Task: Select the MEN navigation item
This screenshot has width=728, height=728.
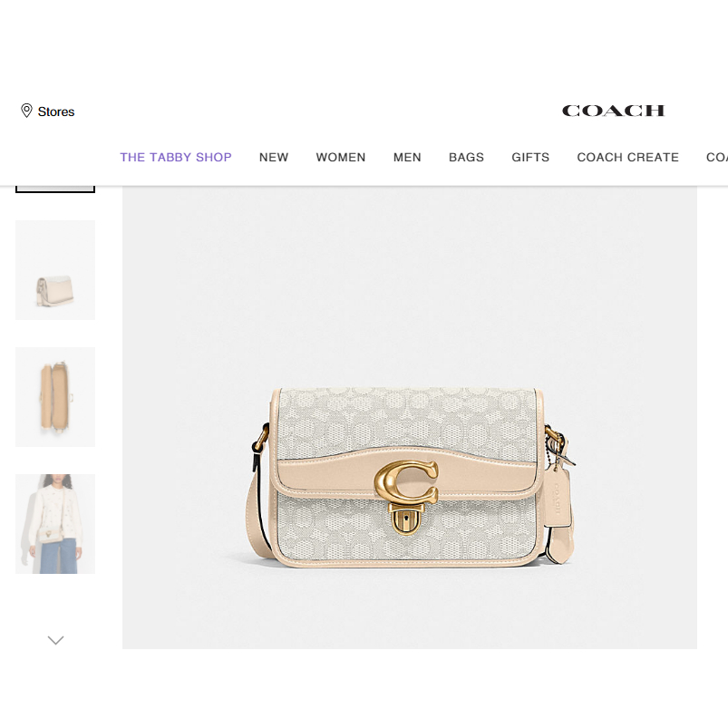Action: point(407,158)
